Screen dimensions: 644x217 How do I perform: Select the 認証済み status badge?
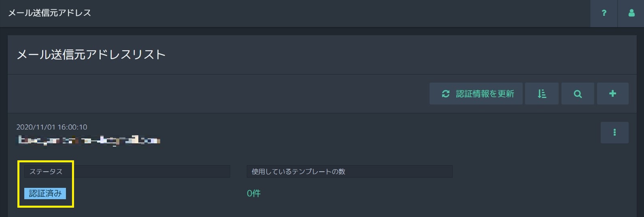click(x=45, y=194)
